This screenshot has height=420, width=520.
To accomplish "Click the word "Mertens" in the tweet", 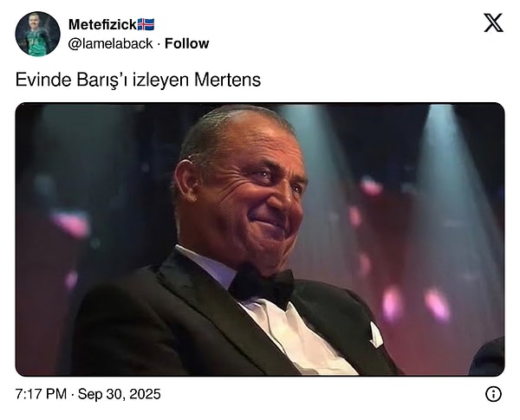I will (229, 80).
